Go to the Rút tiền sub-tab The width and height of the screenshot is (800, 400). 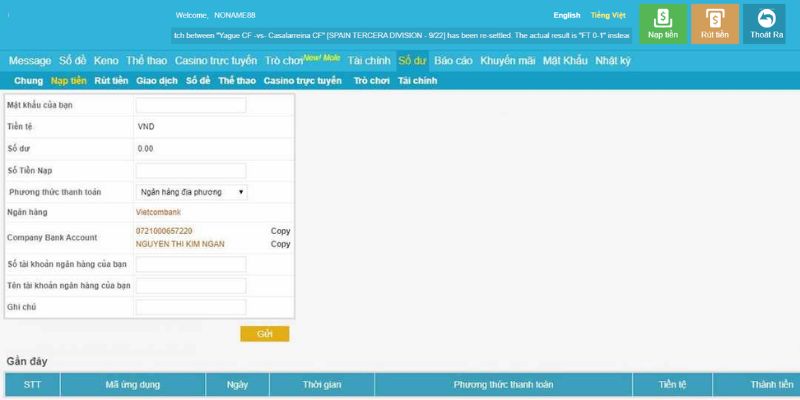[111, 80]
